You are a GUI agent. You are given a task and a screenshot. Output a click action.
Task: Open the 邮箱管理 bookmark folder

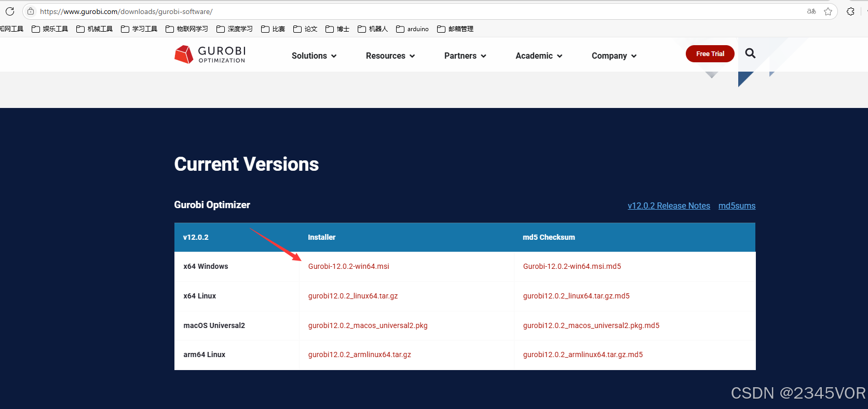click(x=455, y=29)
